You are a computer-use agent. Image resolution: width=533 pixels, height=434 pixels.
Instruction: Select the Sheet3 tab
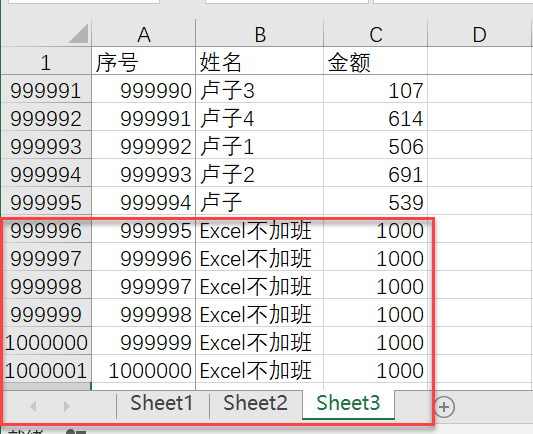pos(348,403)
